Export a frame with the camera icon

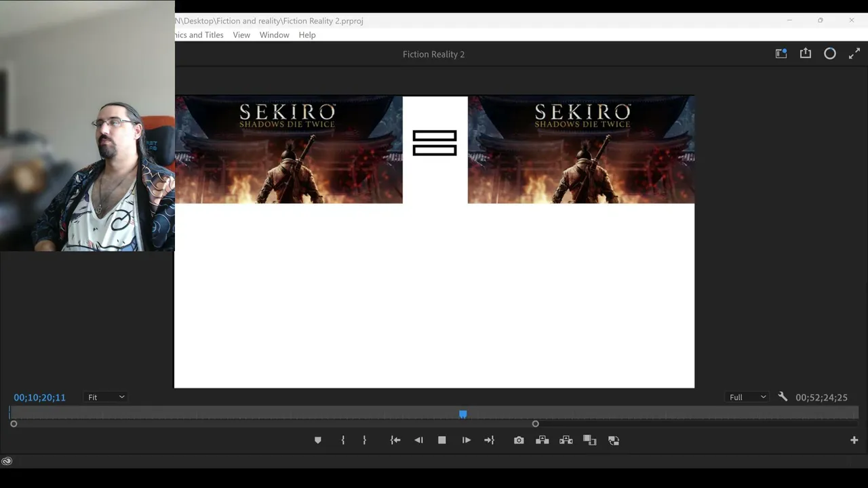pos(519,441)
